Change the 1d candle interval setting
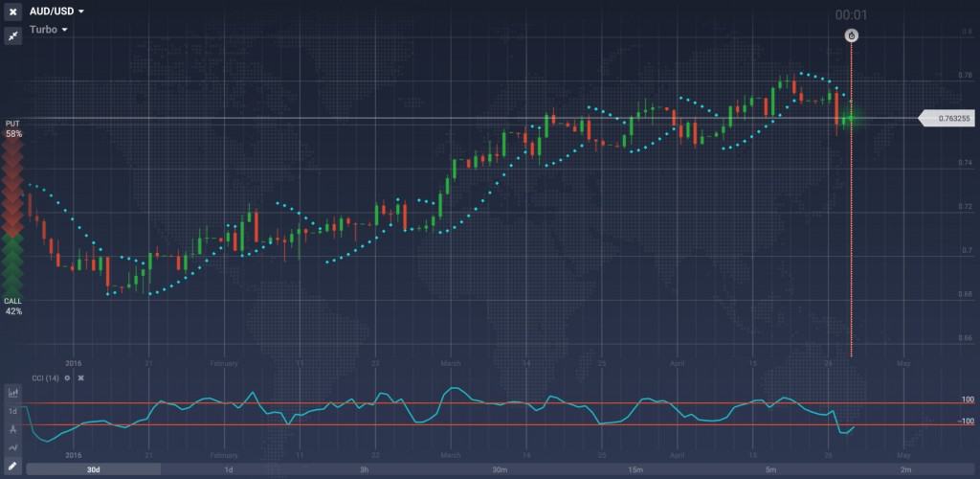980x479 pixels. coord(12,412)
